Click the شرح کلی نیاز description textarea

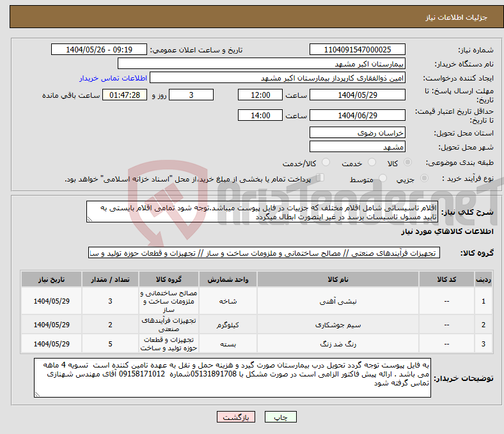[262, 212]
